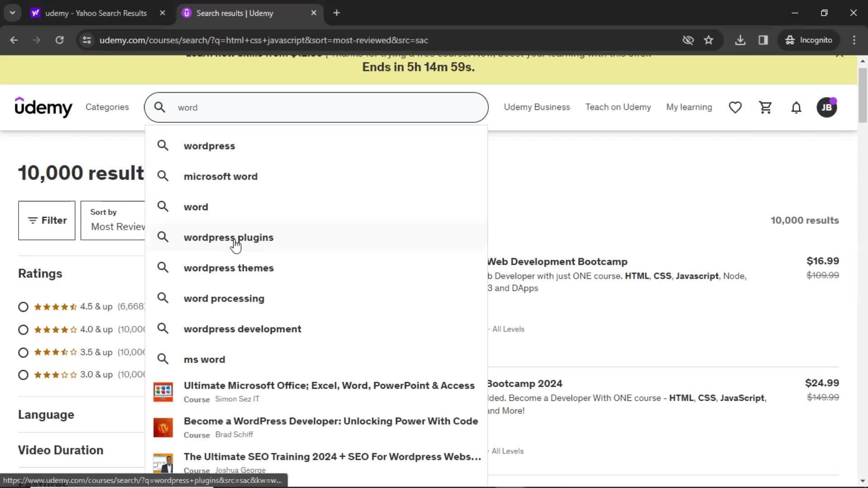This screenshot has width=868, height=488.
Task: Click the incognito browser indicator icon
Action: [x=790, y=40]
